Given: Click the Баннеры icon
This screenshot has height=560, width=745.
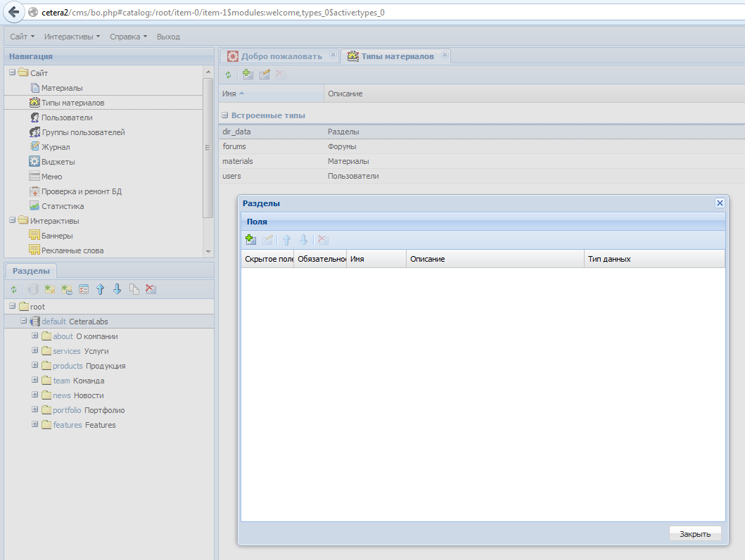Looking at the screenshot, I should [x=34, y=236].
